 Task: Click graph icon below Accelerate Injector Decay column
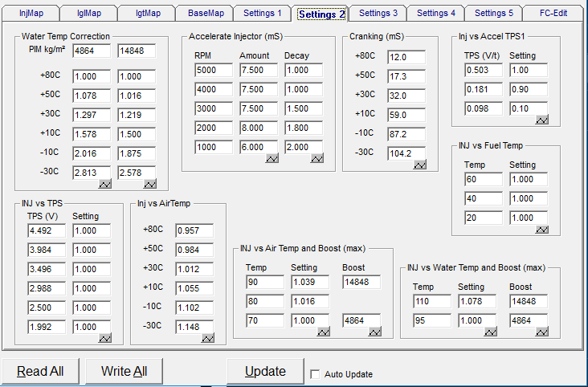pos(316,158)
